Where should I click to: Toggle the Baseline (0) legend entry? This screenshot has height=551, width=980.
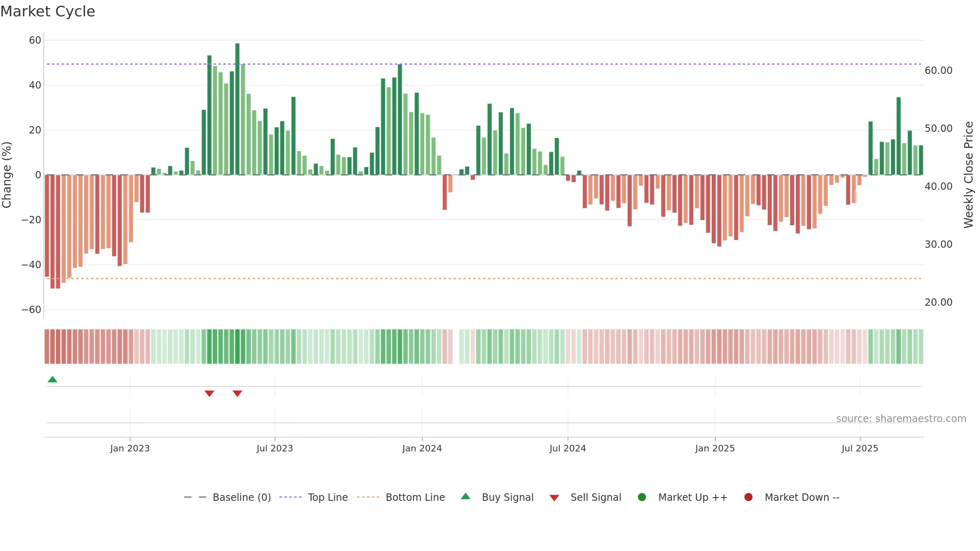point(227,497)
